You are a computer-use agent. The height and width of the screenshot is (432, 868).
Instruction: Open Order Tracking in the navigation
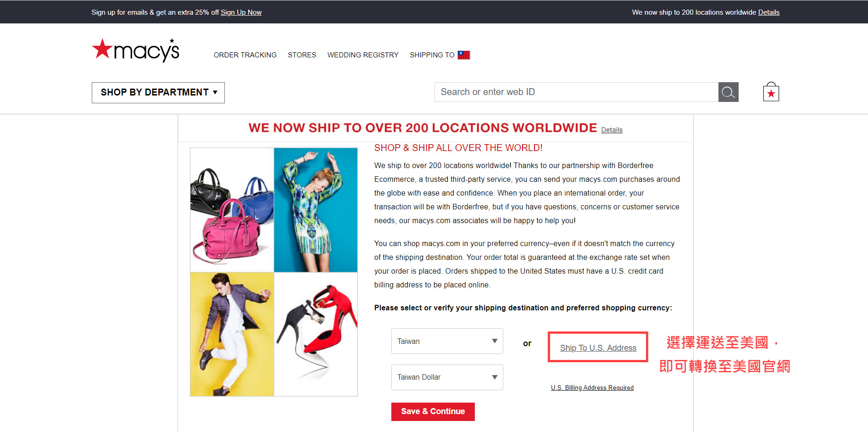[245, 55]
